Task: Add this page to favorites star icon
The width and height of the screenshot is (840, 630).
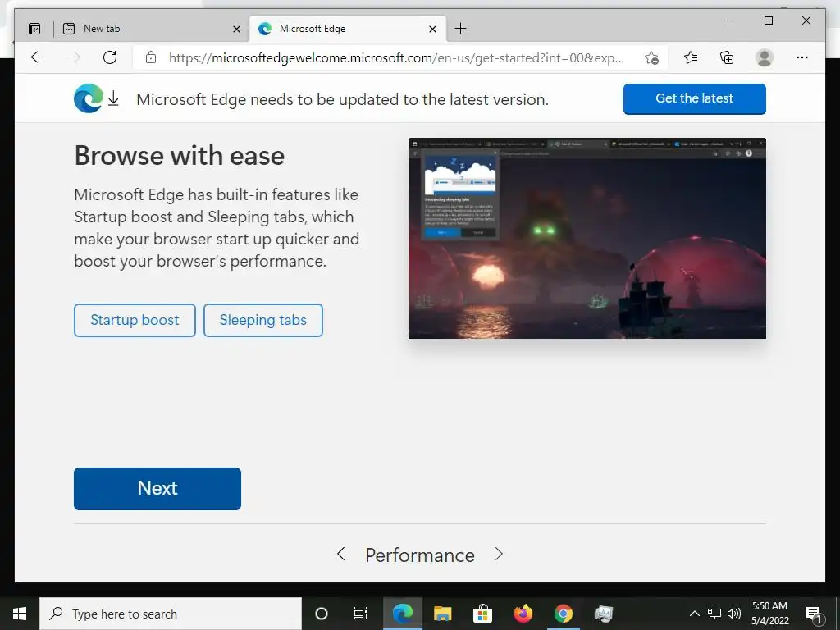Action: click(651, 58)
